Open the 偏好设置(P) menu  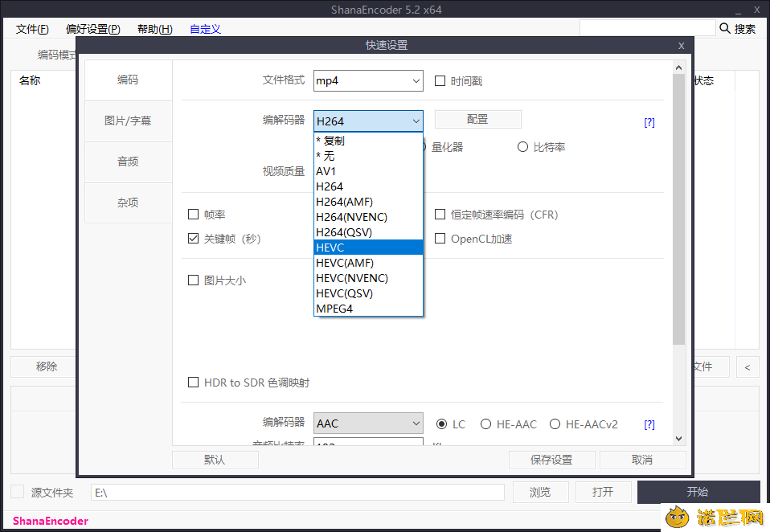(93, 29)
